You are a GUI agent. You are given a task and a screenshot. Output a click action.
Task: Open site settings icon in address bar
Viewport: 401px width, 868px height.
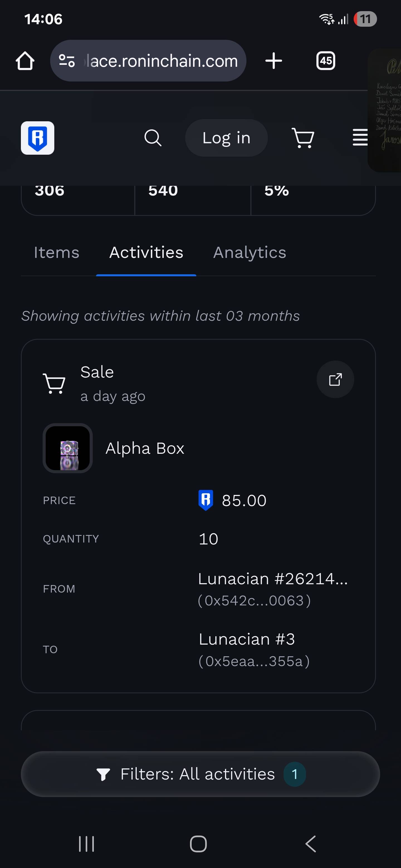pos(67,61)
